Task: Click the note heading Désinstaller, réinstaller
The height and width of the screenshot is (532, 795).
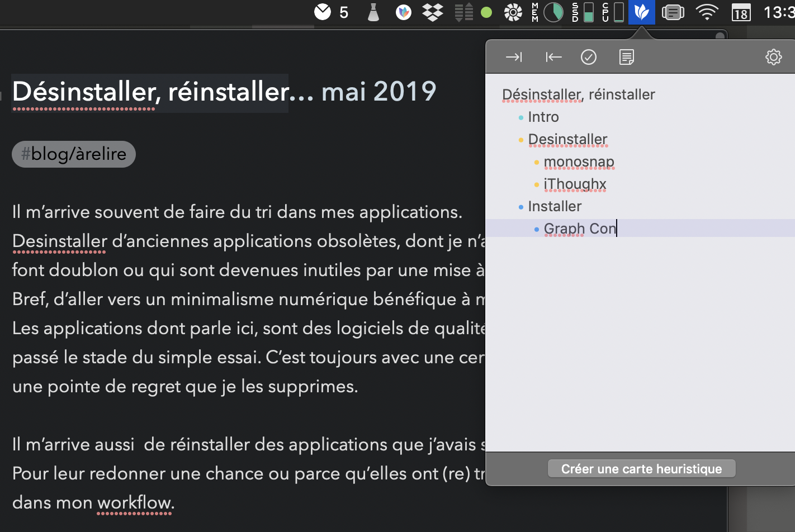Action: 150,92
